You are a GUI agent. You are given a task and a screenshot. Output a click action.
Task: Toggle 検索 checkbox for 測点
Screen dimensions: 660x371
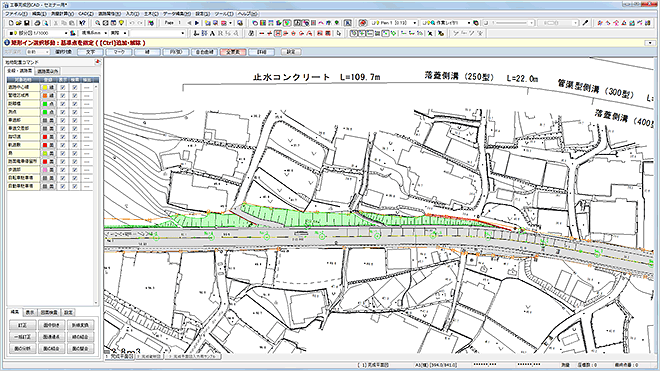[75, 112]
